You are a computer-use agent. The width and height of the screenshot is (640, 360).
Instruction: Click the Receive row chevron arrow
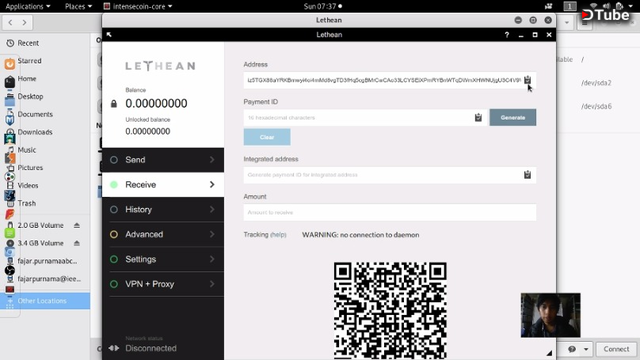(212, 184)
